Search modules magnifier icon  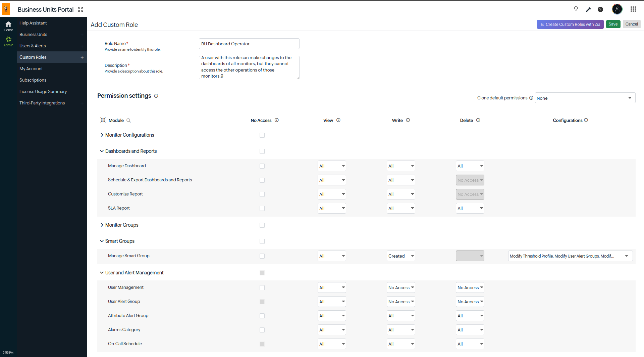click(128, 120)
